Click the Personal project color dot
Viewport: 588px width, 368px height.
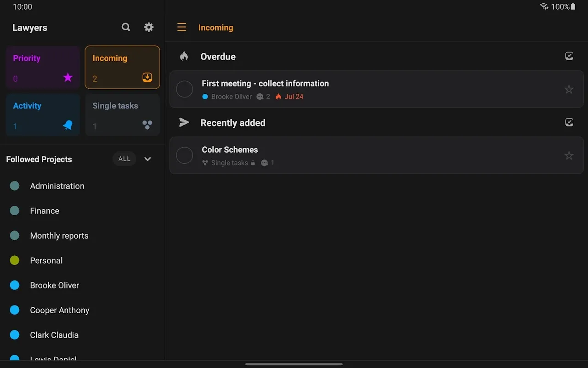[x=15, y=260]
